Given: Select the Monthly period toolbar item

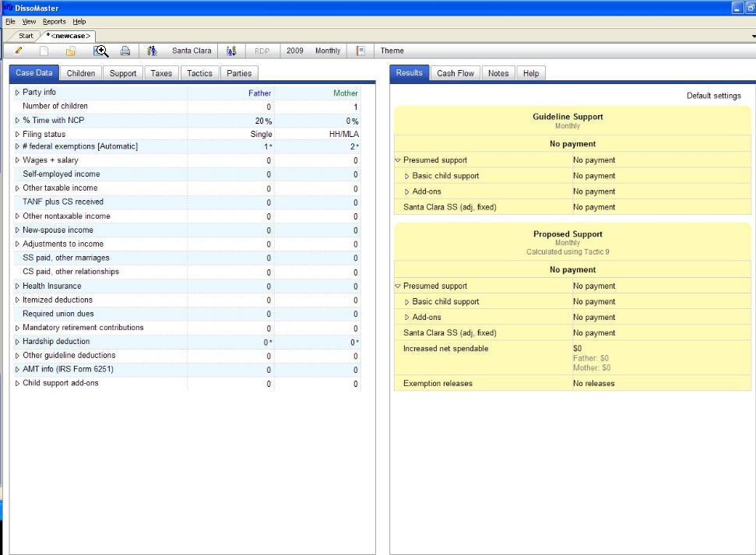Looking at the screenshot, I should pyautogui.click(x=328, y=51).
